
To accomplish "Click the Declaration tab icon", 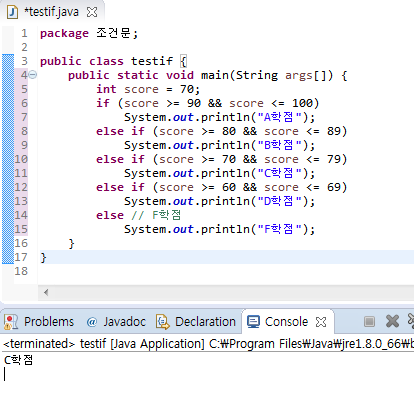I will pyautogui.click(x=163, y=322).
